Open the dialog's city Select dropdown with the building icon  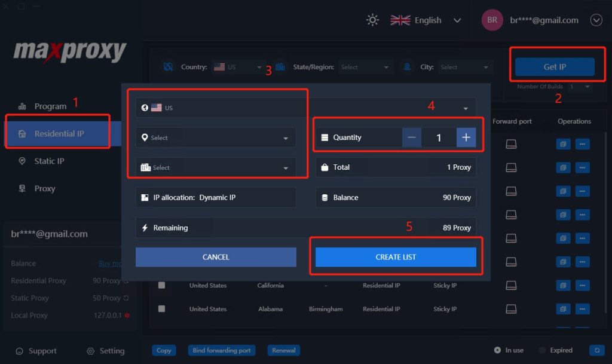pyautogui.click(x=215, y=167)
